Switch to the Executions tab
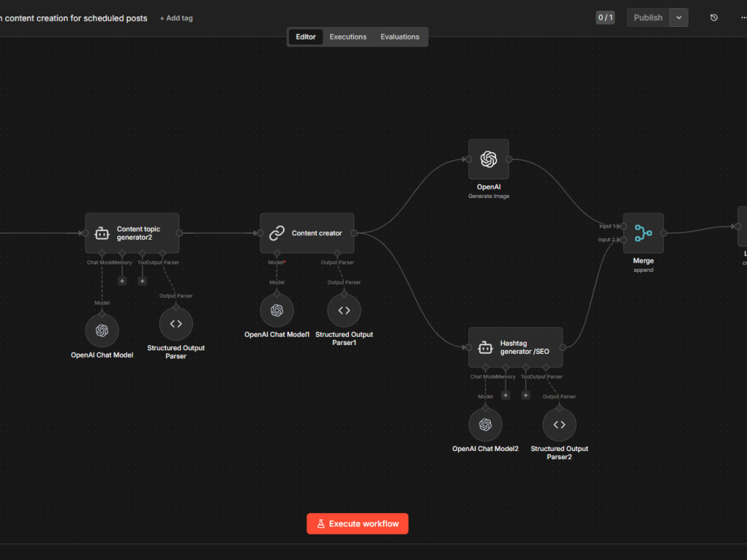747x560 pixels. [348, 37]
